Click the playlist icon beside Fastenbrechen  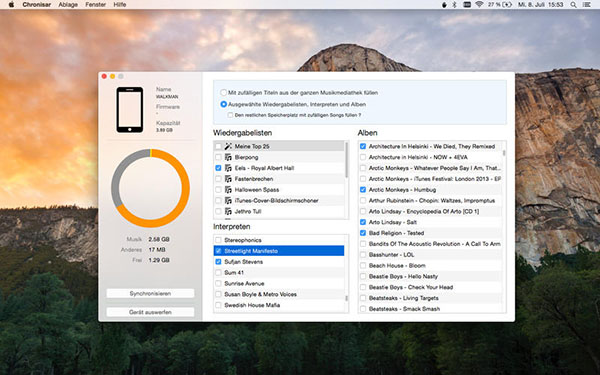click(228, 179)
